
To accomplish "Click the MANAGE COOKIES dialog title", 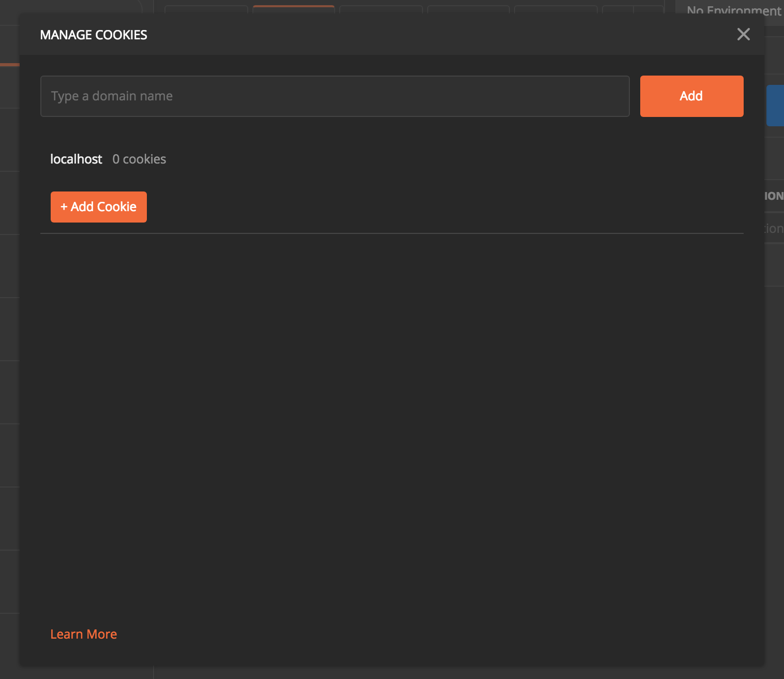I will (x=93, y=34).
